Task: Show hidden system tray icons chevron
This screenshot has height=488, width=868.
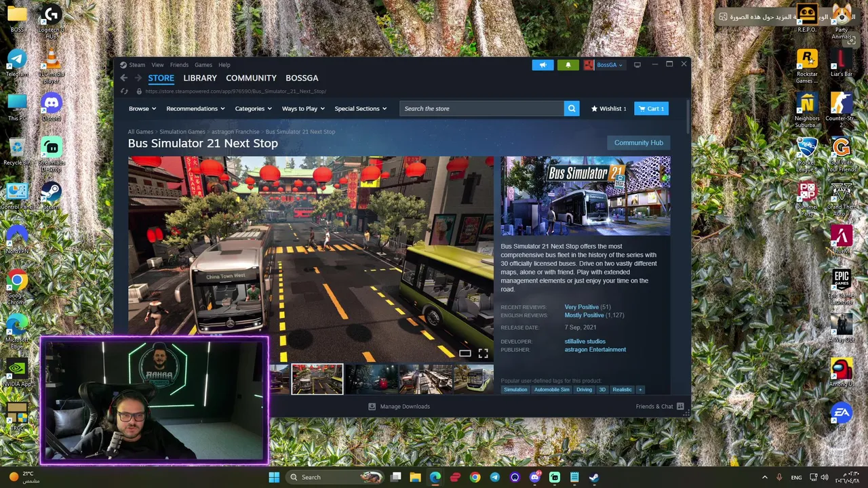Action: [x=765, y=477]
